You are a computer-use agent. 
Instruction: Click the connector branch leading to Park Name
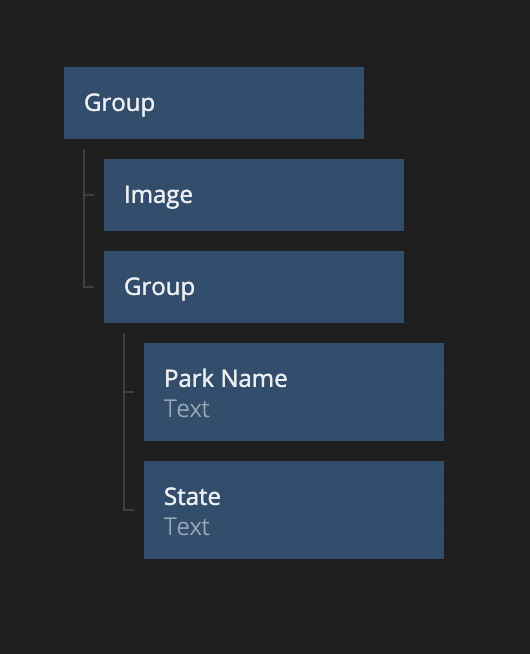click(129, 392)
